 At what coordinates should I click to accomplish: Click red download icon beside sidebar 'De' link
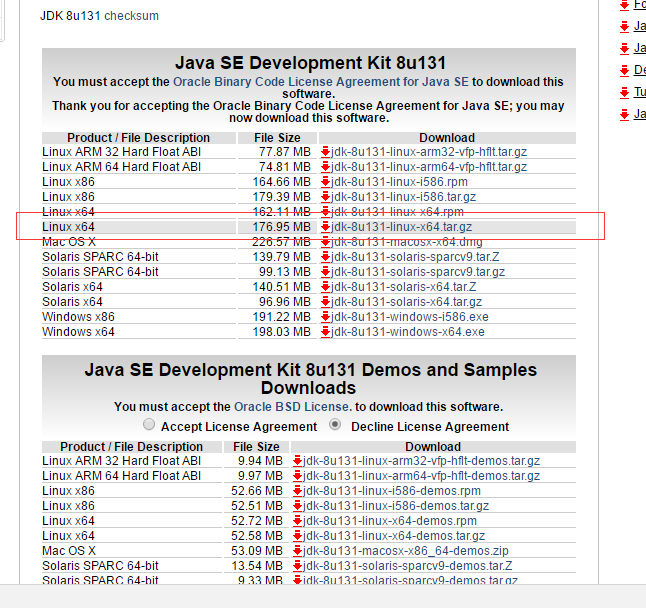click(625, 70)
